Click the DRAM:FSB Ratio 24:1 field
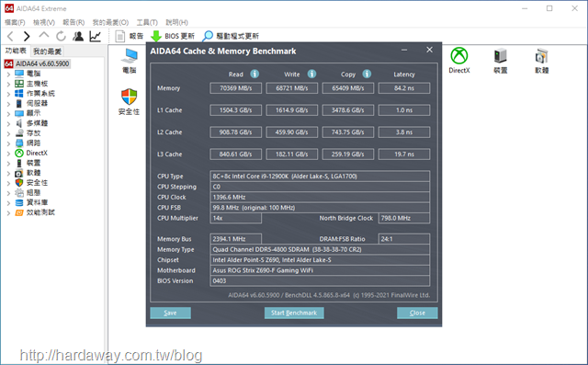Image resolution: width=588 pixels, height=365 pixels. [404, 239]
